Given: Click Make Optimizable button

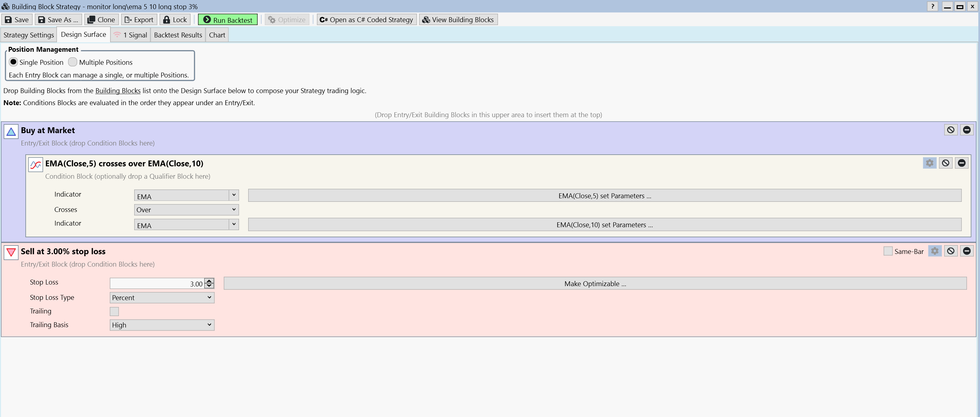Looking at the screenshot, I should (595, 284).
